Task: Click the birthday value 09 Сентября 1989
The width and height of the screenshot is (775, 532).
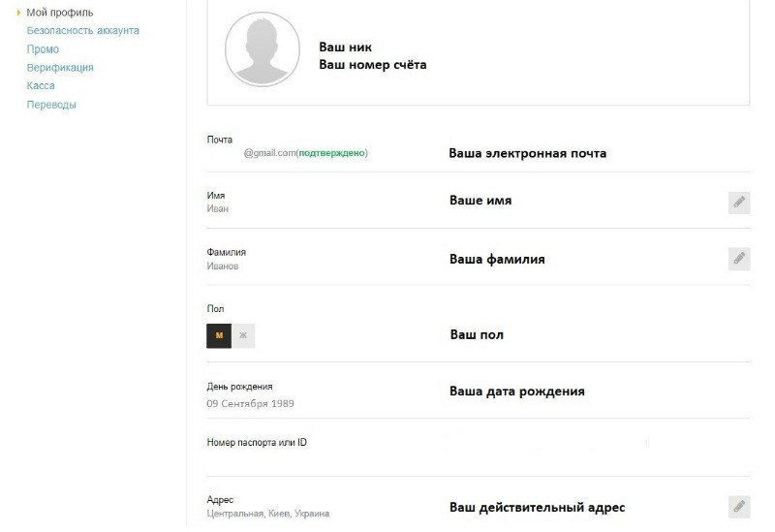Action: tap(250, 403)
